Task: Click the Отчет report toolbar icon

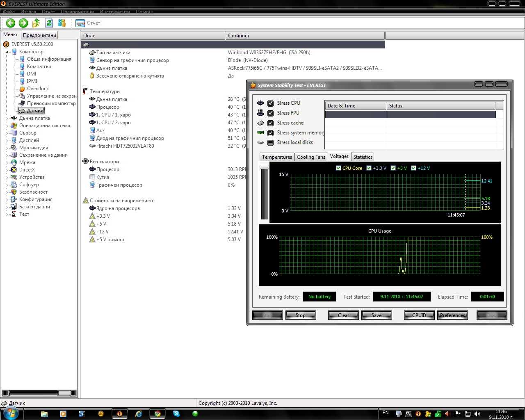Action: tap(80, 23)
